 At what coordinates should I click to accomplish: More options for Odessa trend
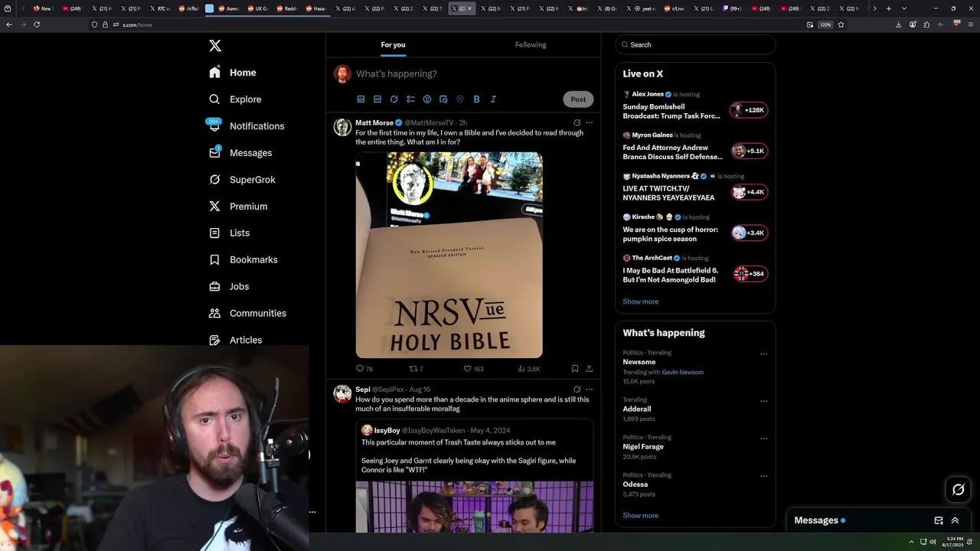763,476
